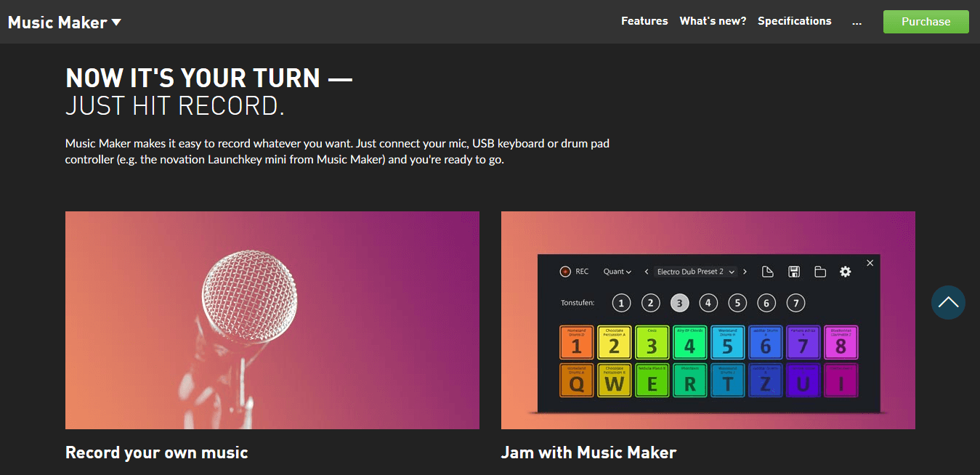Trigger green pad R Phantom

pyautogui.click(x=690, y=381)
